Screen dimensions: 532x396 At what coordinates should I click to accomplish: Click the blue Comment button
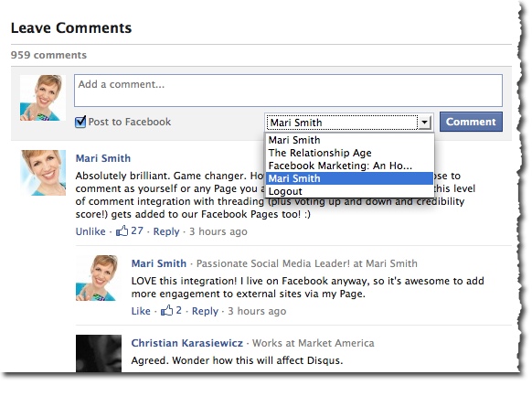click(471, 122)
